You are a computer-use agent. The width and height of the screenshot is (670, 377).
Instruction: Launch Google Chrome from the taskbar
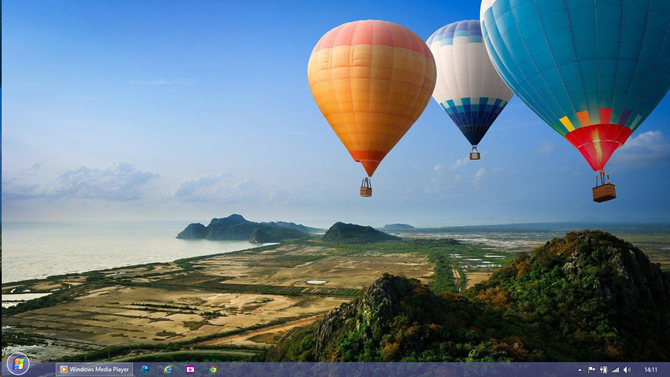pos(213,369)
